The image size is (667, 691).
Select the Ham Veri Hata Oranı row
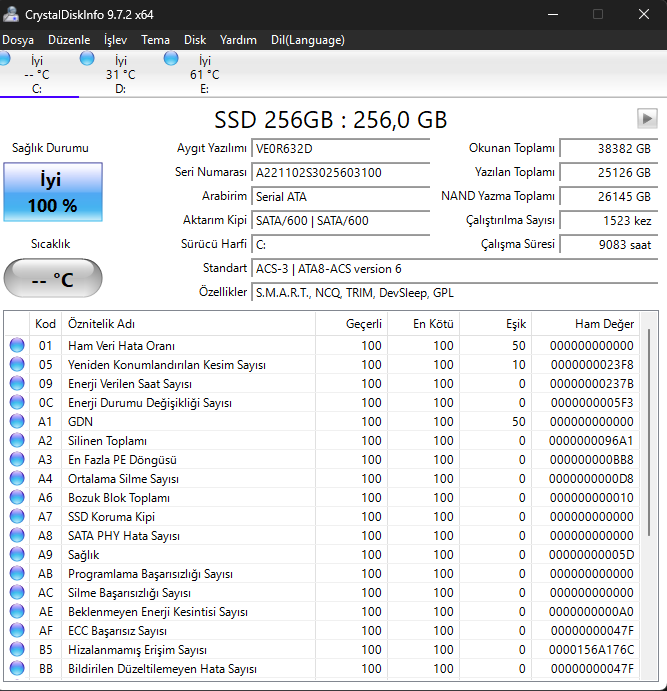[322, 346]
